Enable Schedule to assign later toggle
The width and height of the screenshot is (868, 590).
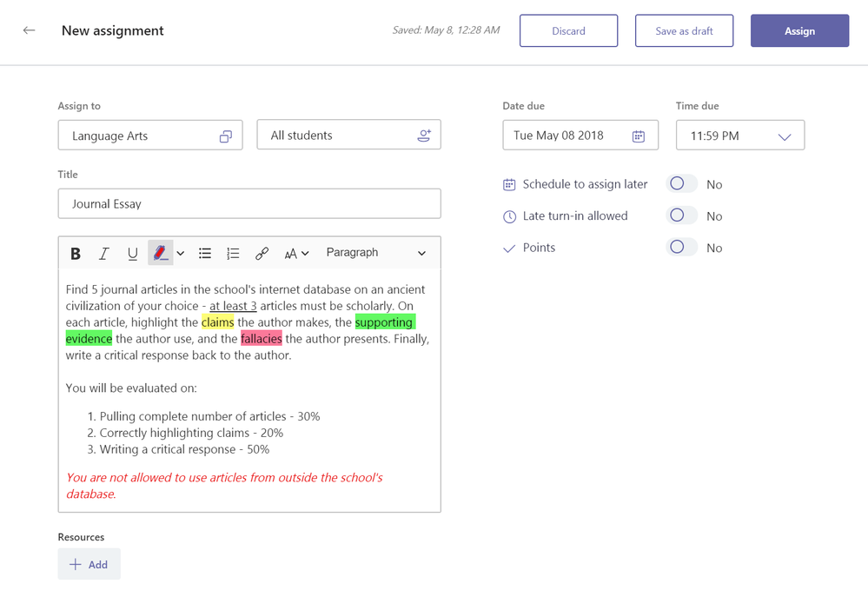pyautogui.click(x=681, y=184)
